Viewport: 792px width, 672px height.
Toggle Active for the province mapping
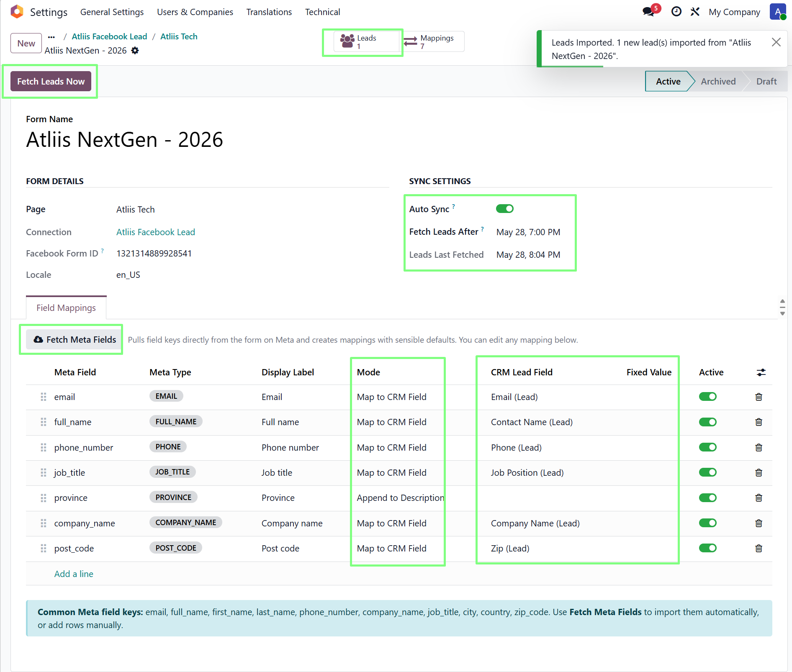click(x=707, y=498)
